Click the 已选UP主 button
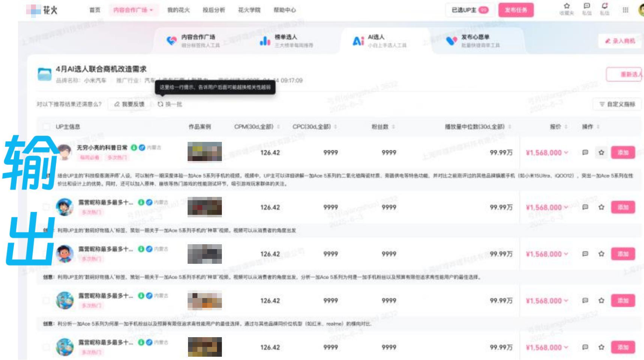Viewport: 644px width, 360px height. (470, 10)
